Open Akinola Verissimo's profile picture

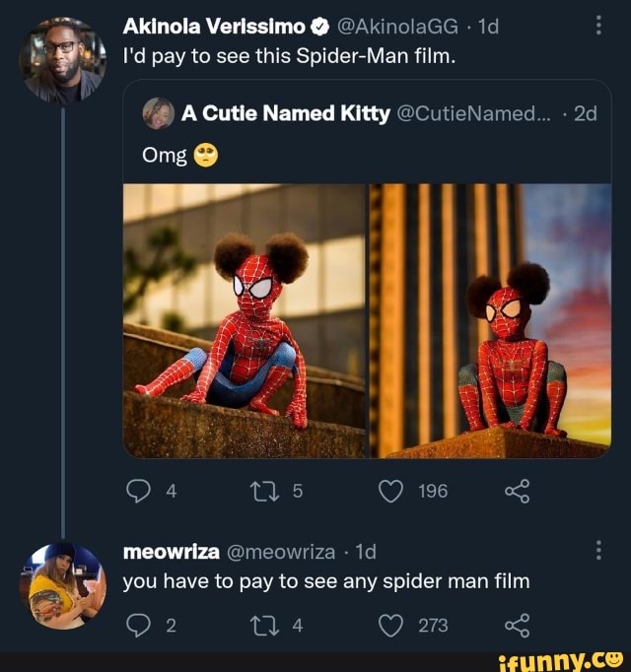pyautogui.click(x=63, y=61)
